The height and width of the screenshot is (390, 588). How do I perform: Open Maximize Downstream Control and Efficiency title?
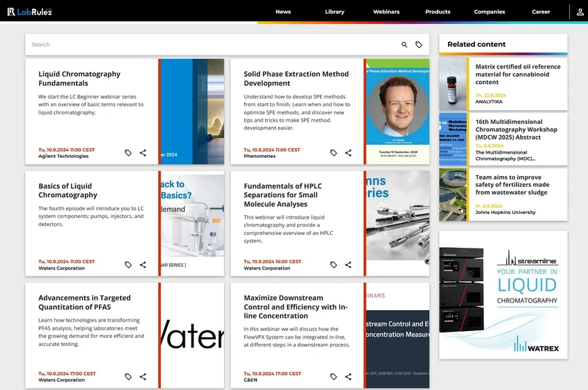(x=296, y=307)
